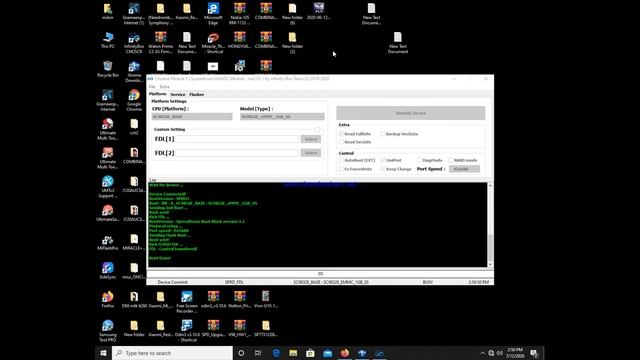
Task: Open the File menu
Action: pyautogui.click(x=152, y=87)
